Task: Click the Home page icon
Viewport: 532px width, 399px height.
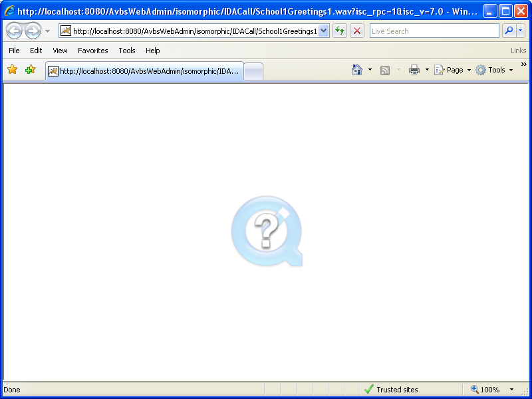Action: [357, 70]
